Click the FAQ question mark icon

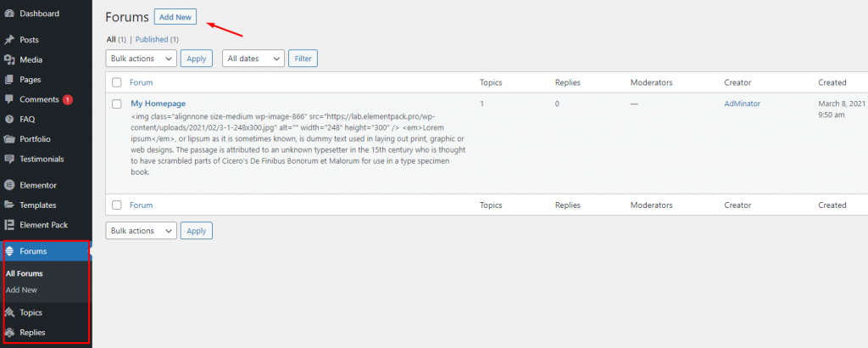[x=8, y=119]
